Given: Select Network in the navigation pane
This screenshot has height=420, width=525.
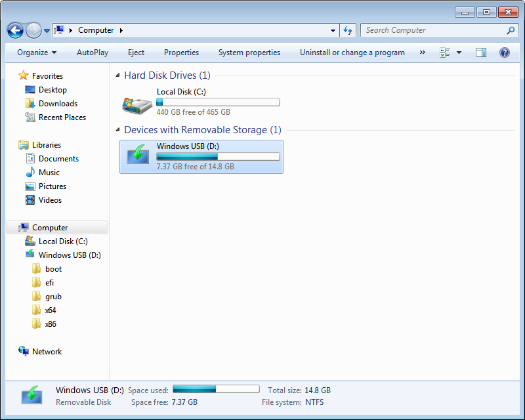Looking at the screenshot, I should 47,352.
